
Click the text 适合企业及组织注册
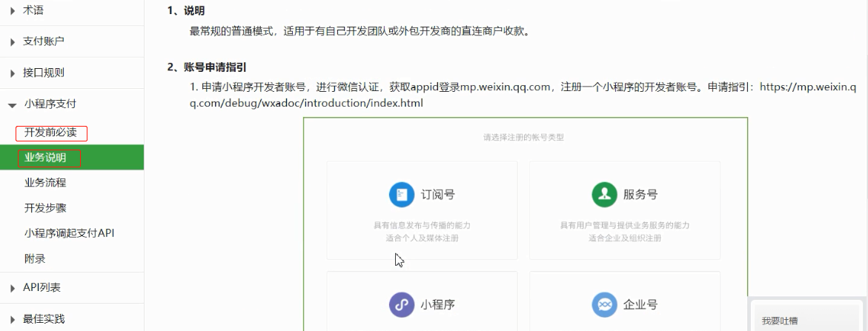coord(624,238)
